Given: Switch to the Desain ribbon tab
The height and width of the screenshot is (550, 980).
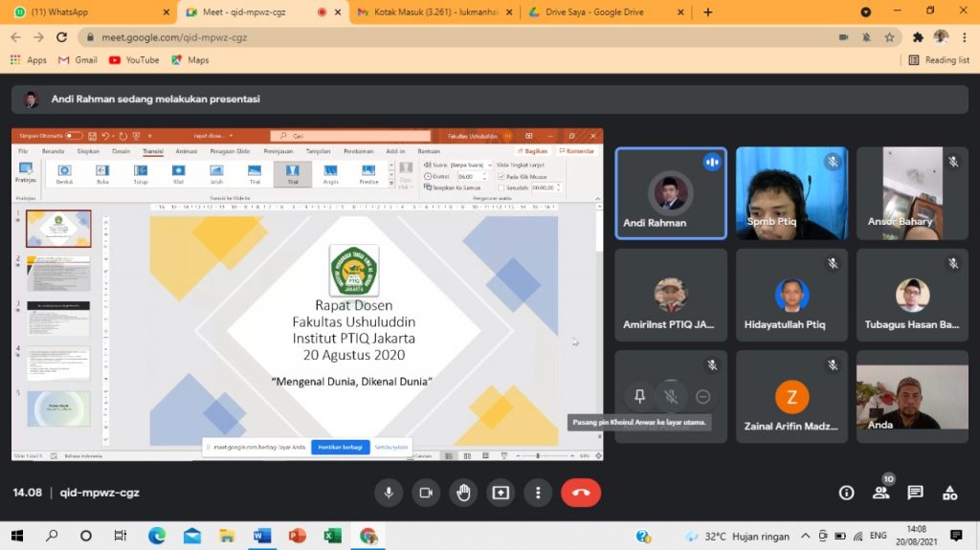Looking at the screenshot, I should pyautogui.click(x=122, y=151).
